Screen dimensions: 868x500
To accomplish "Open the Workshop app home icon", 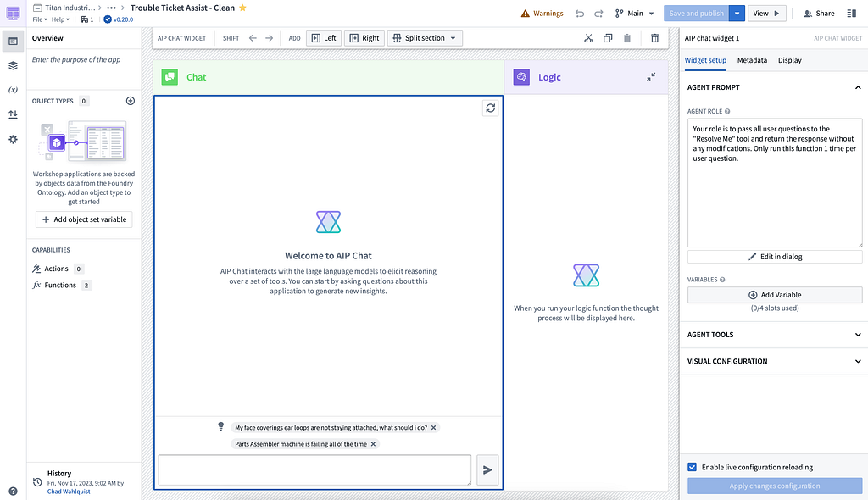I will [x=13, y=13].
